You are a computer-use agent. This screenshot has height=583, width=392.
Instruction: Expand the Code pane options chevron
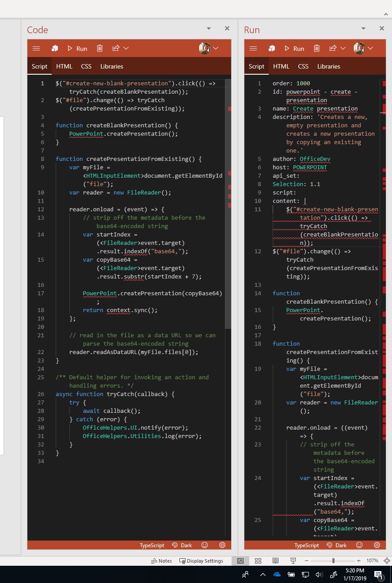point(208,28)
